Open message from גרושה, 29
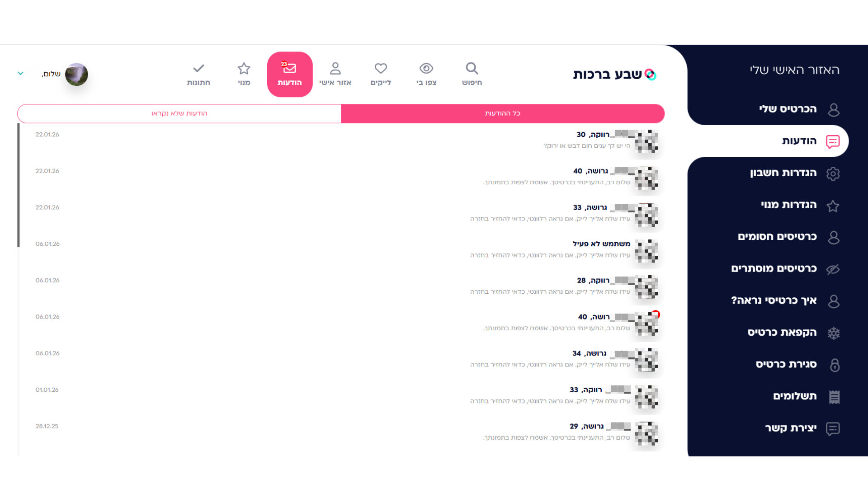The image size is (868, 488). click(341, 433)
